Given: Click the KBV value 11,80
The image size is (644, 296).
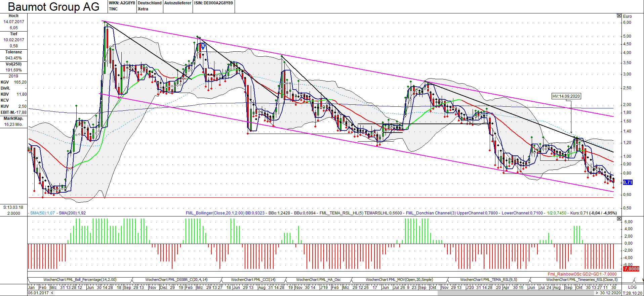Looking at the screenshot, I should 22,94.
